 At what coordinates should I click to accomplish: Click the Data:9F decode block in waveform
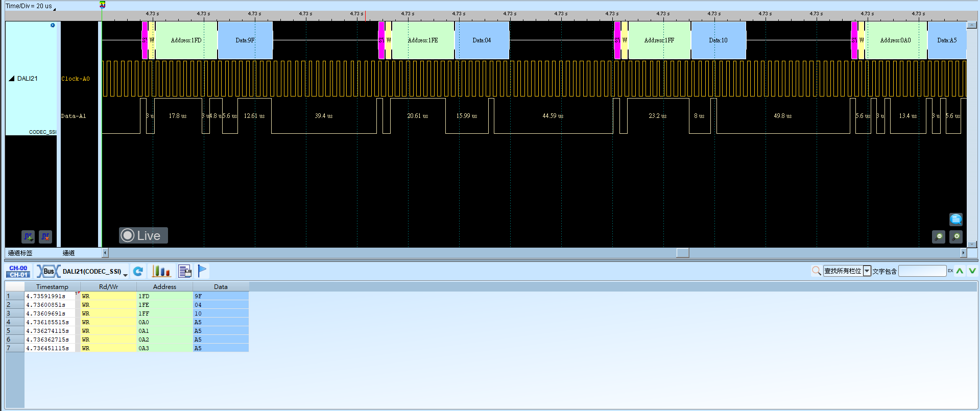(245, 40)
